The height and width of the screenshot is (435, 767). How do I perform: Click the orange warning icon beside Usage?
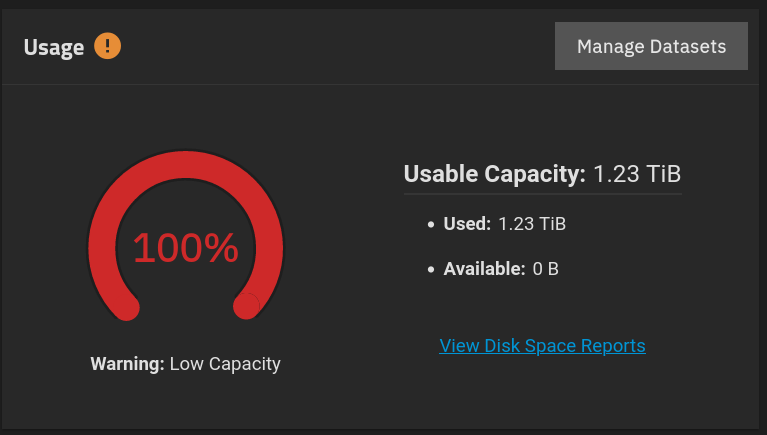(108, 46)
